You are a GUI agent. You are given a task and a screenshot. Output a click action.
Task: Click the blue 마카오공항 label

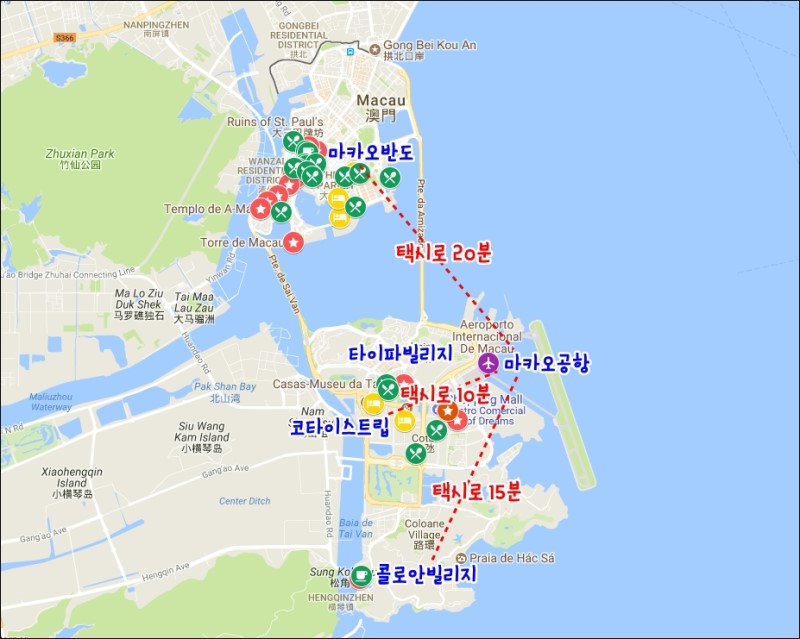[x=546, y=363]
